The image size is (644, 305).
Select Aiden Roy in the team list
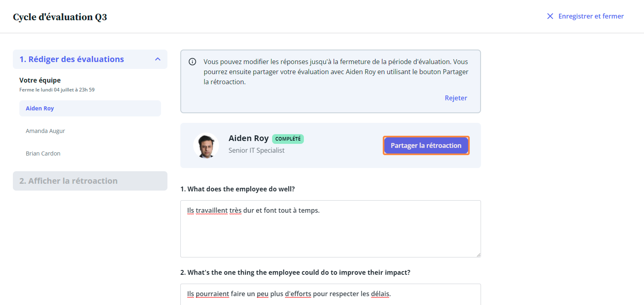coord(90,108)
